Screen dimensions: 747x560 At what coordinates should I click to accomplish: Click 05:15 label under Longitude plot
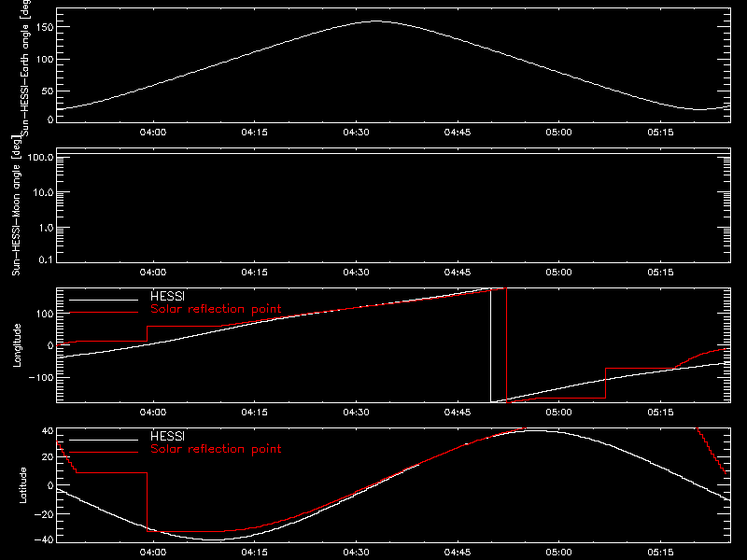click(660, 412)
